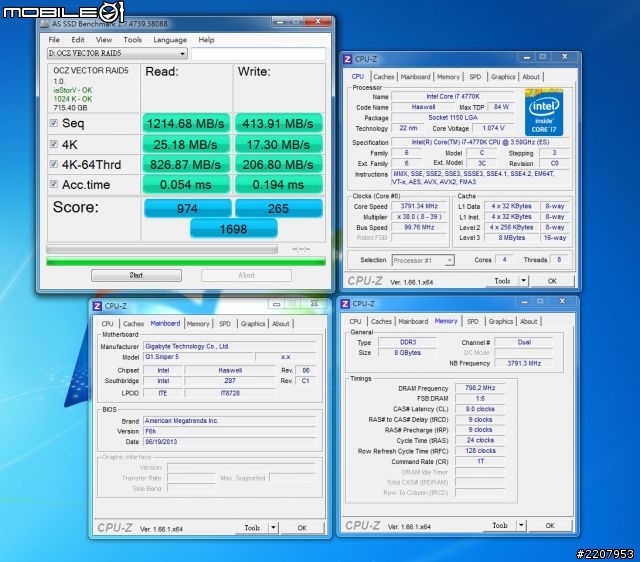
Task: Open the drive selector D: OCZ VECTOR RAID5
Action: [117, 53]
